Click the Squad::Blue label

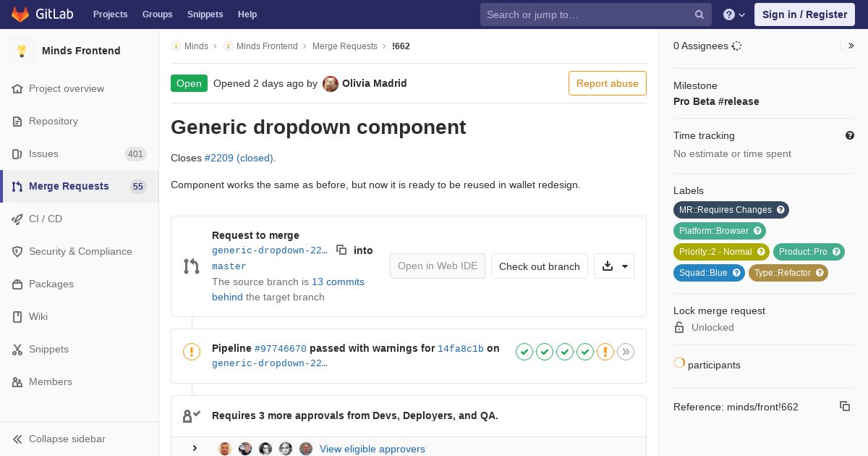tap(709, 273)
